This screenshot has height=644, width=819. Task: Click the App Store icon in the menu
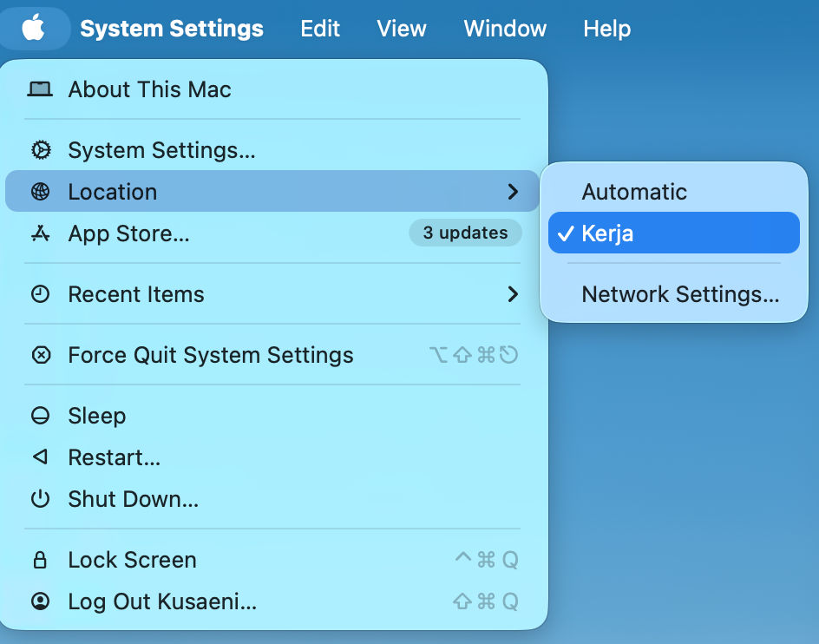(40, 233)
